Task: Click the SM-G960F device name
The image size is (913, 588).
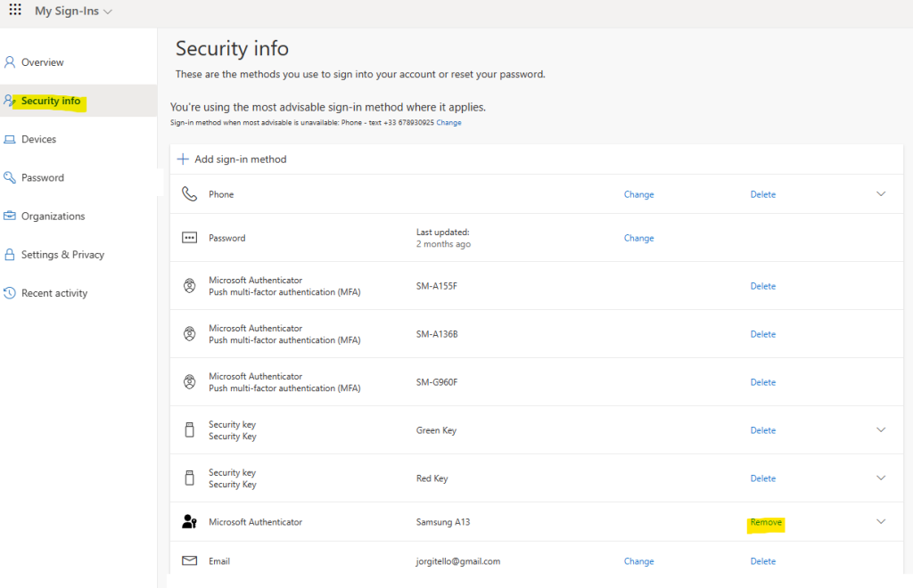Action: pos(437,382)
